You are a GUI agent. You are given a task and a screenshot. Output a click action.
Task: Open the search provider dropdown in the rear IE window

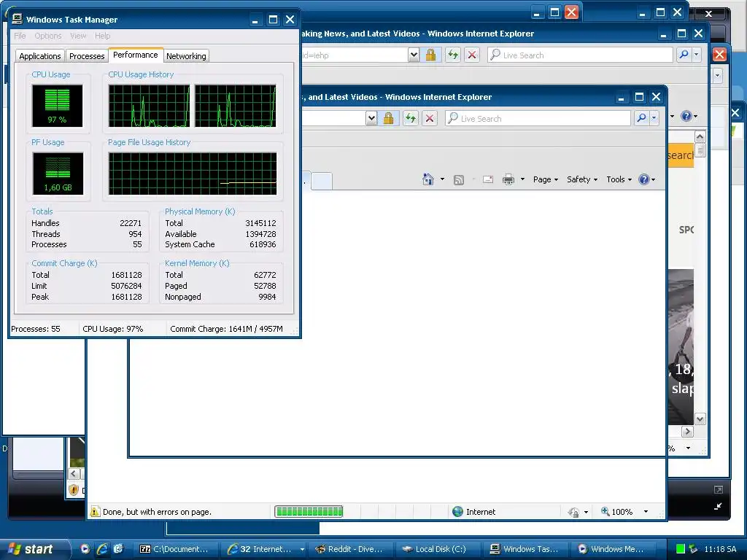[x=696, y=54]
